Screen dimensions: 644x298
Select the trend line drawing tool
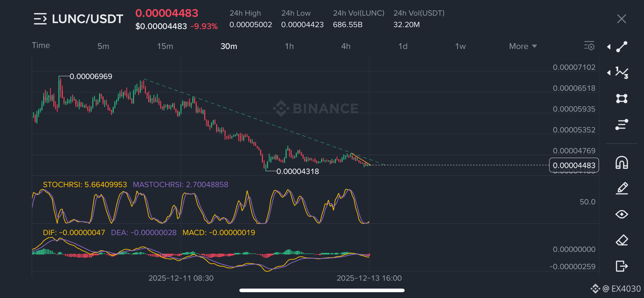tap(622, 46)
